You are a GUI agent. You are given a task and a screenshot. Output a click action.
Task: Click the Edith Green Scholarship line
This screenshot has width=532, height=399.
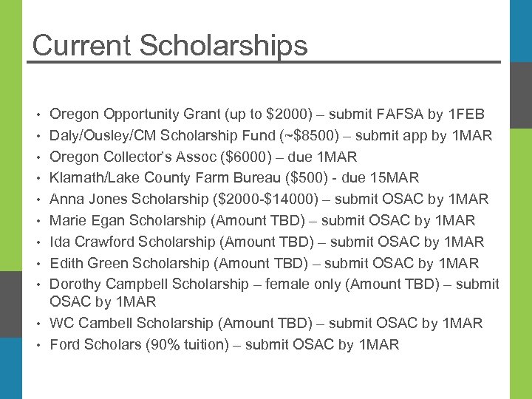tap(264, 264)
